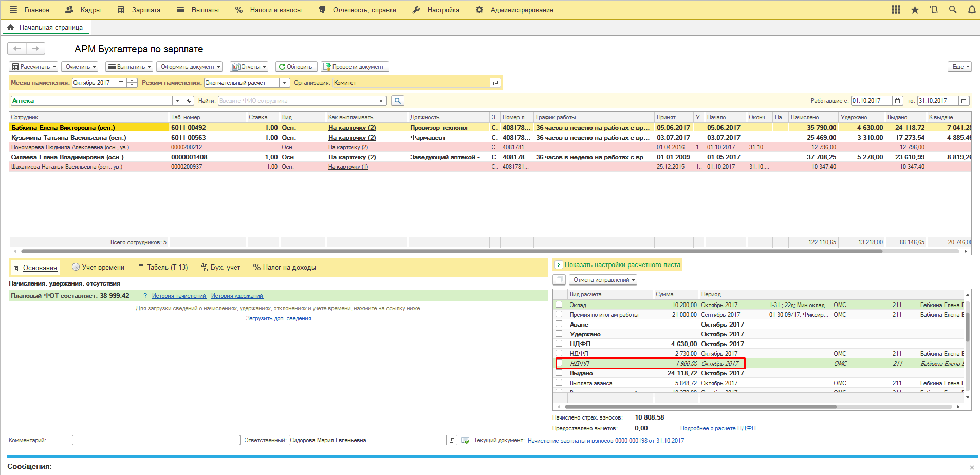Open the Режим начисления dropdown list

point(285,83)
